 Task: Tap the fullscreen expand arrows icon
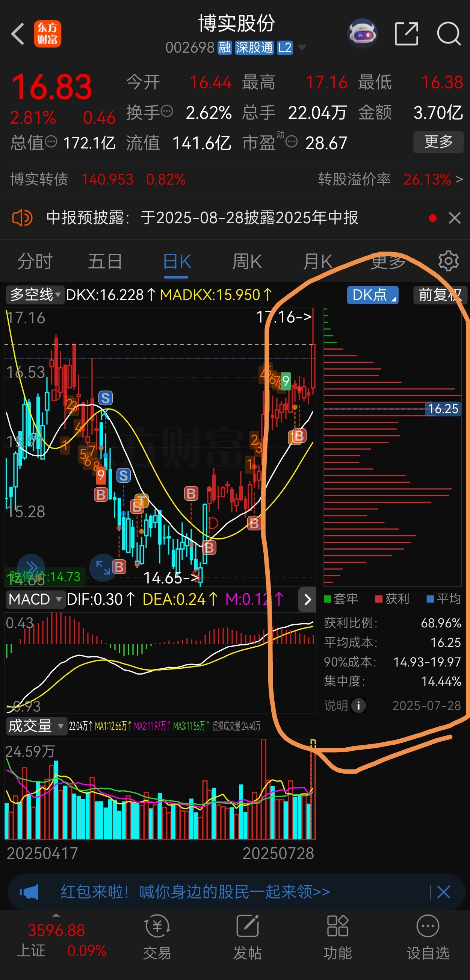pos(103,568)
